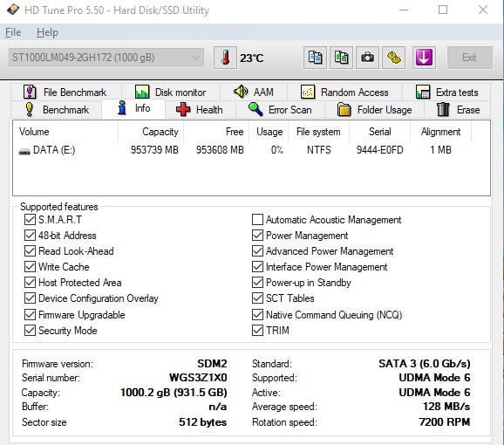Click the 1000.2 gB (931.5 GB) capacity value
The height and width of the screenshot is (445, 504).
[x=174, y=393]
